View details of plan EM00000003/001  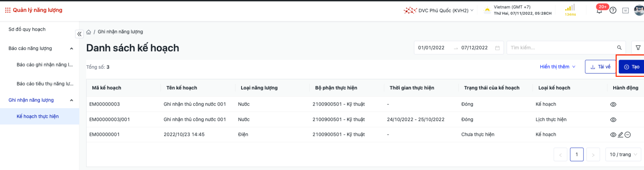[x=613, y=120]
